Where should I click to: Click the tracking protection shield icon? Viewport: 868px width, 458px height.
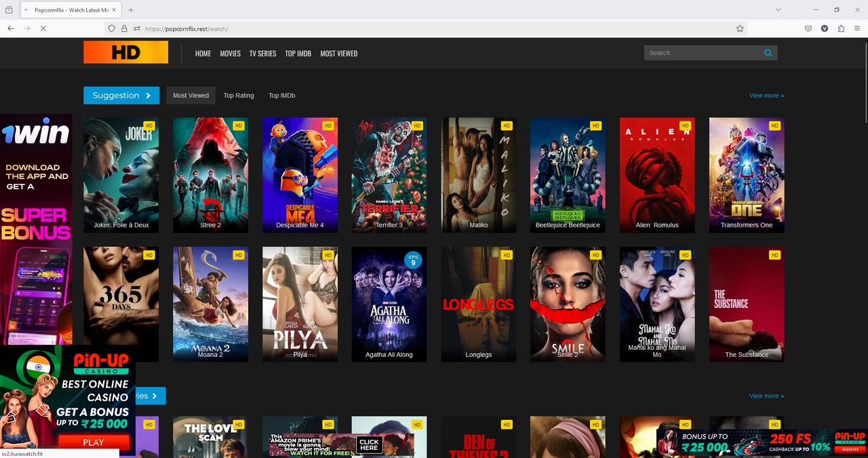(x=111, y=28)
